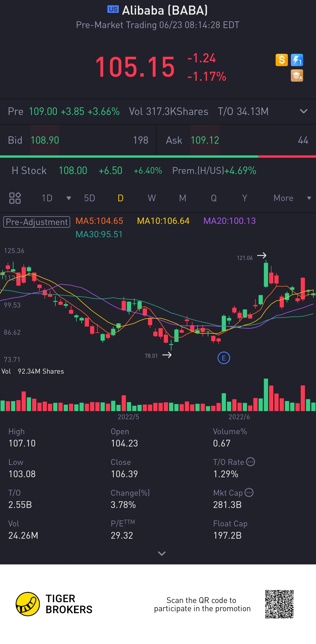Tap the current price 105.15
Screen dimensions: 316x644
pyautogui.click(x=135, y=67)
